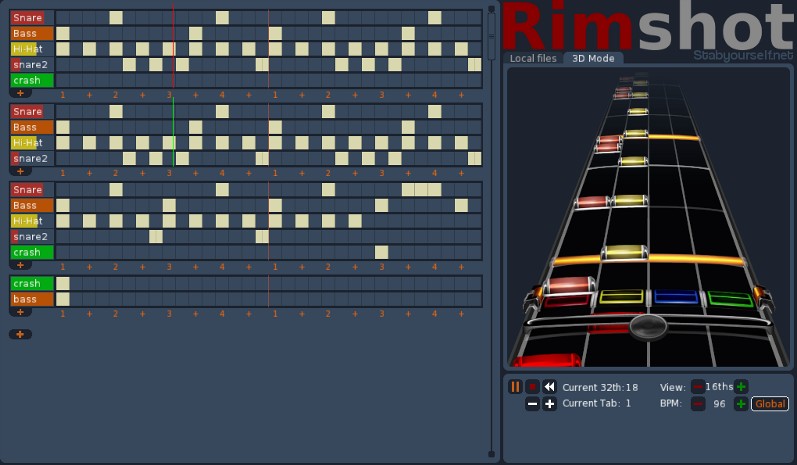
Task: Select the Hi-Hat track in the third tab
Action: click(32, 221)
